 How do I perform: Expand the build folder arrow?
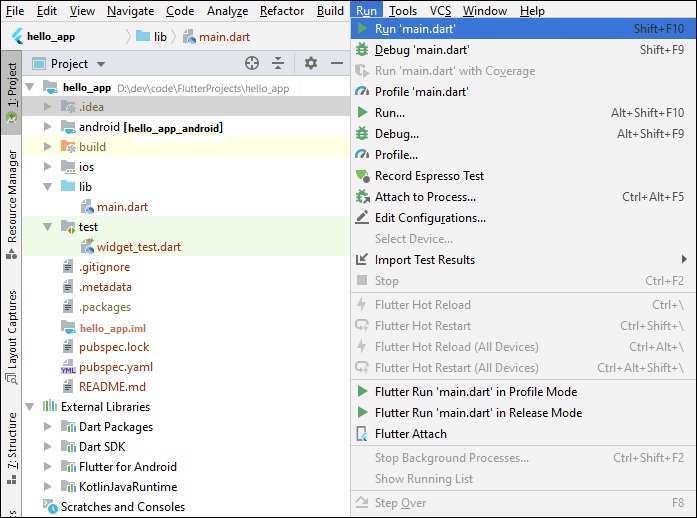48,146
